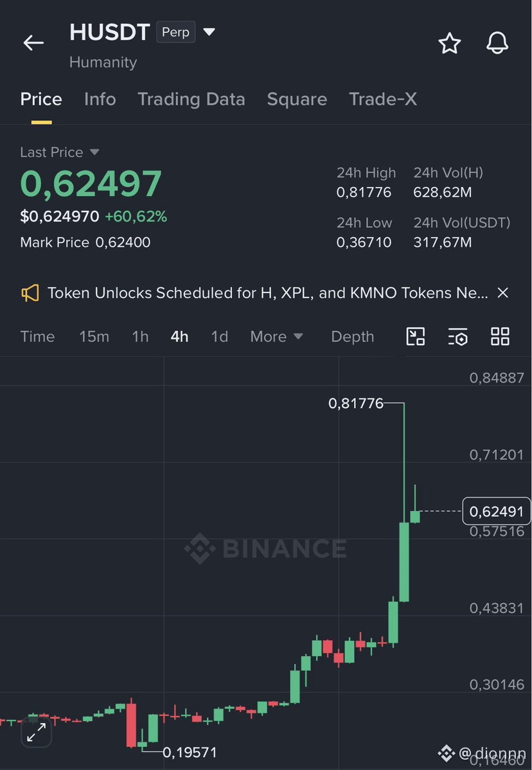
Task: Tap the 0,71201 price axis label
Action: click(497, 454)
